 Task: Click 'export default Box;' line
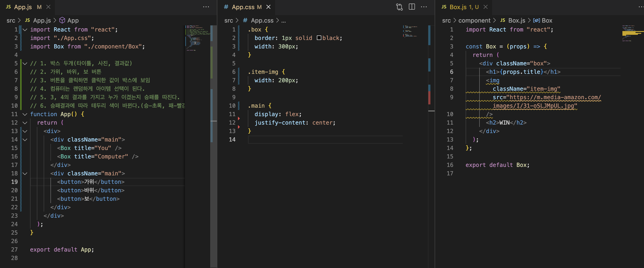point(498,165)
